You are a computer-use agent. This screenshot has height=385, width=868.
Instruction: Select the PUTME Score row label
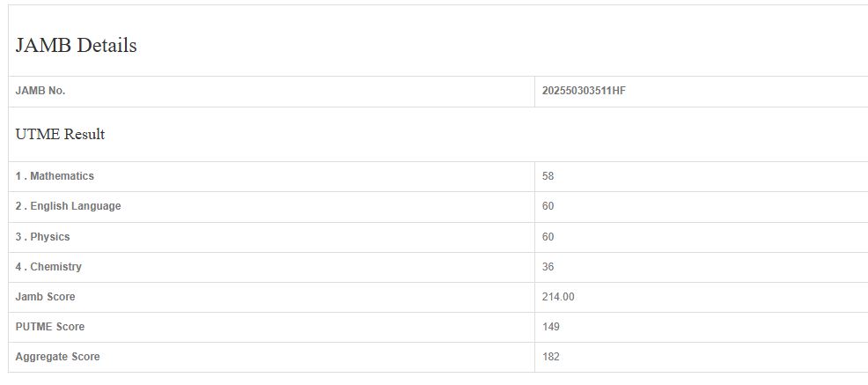[x=50, y=327]
